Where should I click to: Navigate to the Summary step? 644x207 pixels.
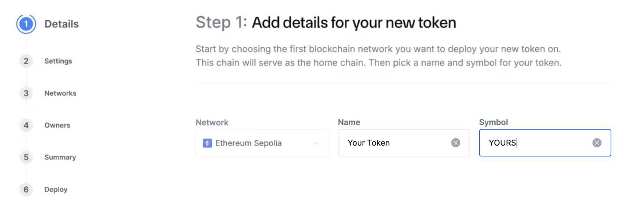[60, 157]
